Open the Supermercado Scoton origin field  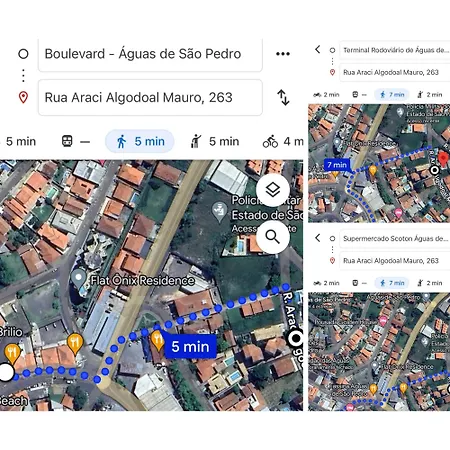395,239
